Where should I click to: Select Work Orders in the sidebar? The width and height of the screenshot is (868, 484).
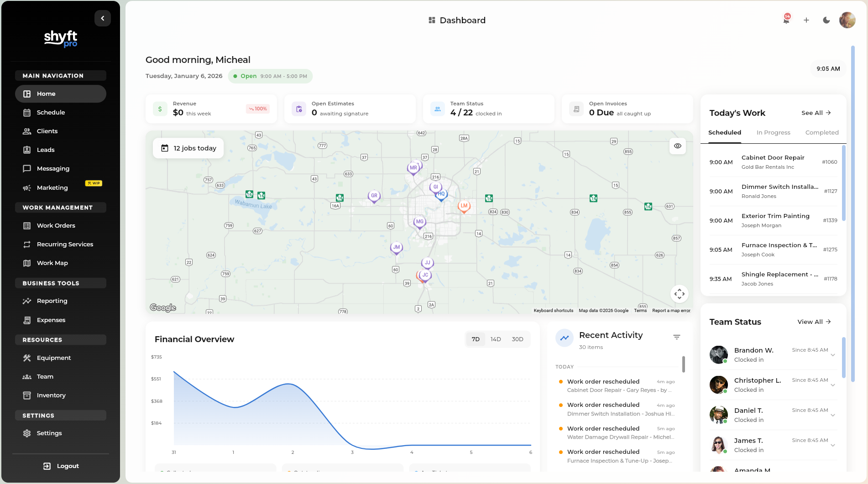[56, 225]
